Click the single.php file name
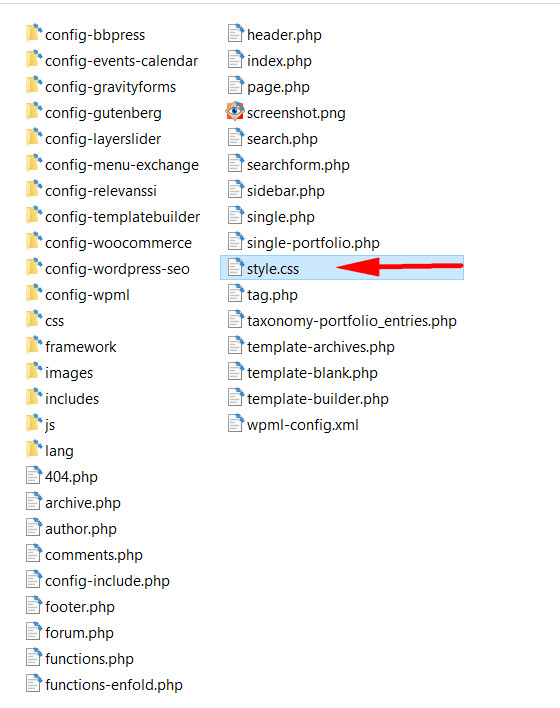The width and height of the screenshot is (560, 708). 281,217
